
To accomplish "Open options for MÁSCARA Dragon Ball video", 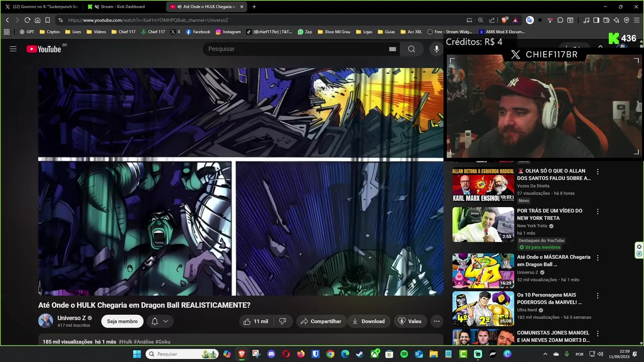I will point(598,258).
